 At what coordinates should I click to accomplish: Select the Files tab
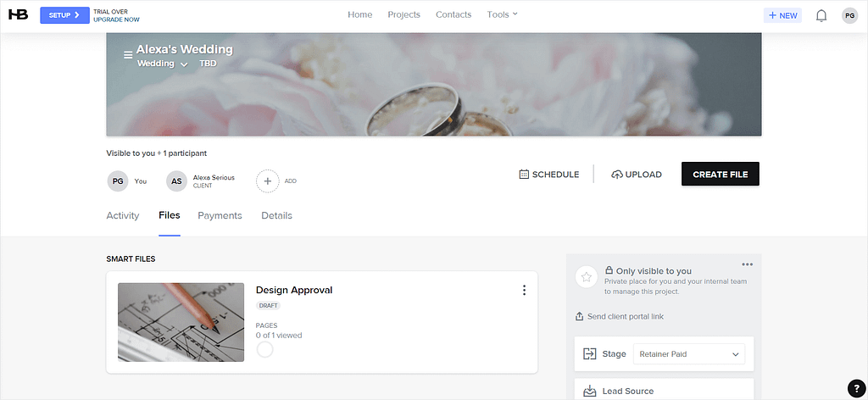(x=170, y=215)
